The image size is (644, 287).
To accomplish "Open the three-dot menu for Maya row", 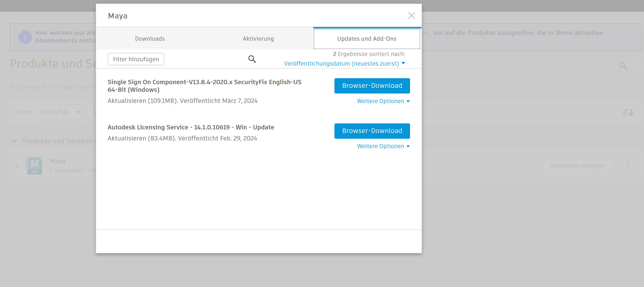I will (x=627, y=166).
